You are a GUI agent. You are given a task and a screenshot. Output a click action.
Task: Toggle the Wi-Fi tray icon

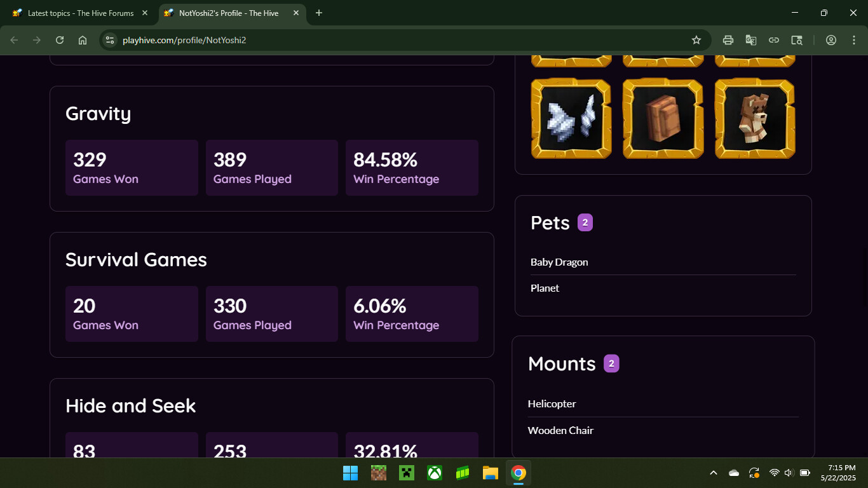(x=774, y=473)
